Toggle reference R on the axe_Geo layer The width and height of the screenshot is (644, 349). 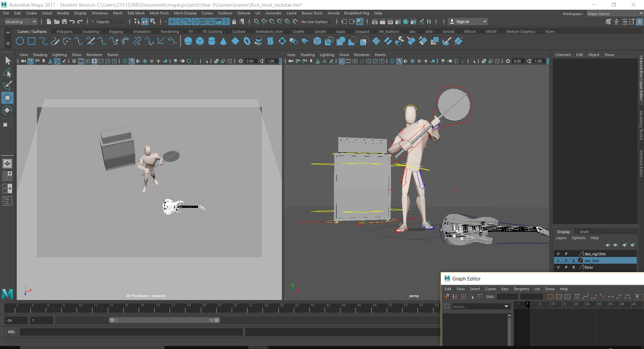click(574, 261)
